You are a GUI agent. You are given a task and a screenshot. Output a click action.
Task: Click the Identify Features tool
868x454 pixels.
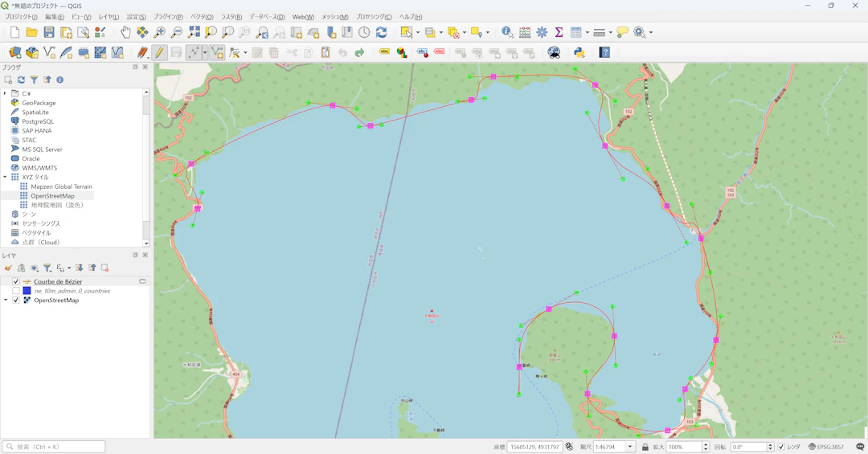coord(507,32)
